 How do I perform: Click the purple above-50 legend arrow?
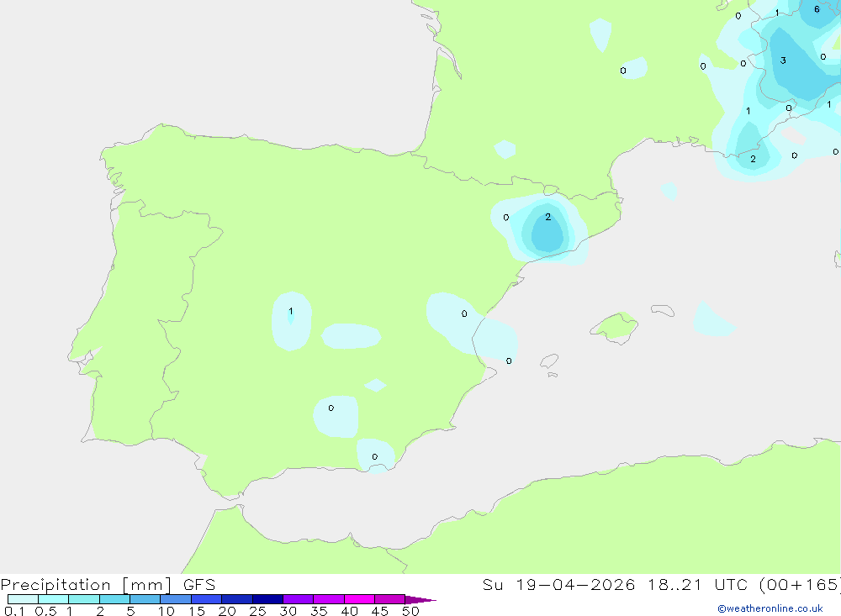click(420, 599)
